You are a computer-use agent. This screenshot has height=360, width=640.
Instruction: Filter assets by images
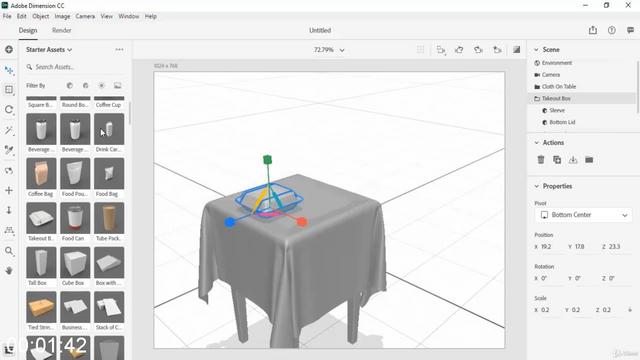(x=118, y=85)
